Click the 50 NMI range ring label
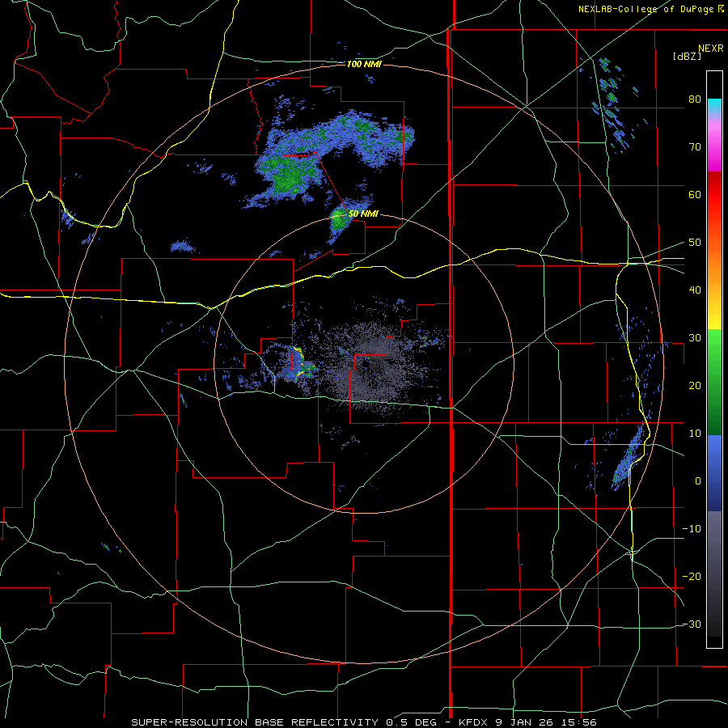The image size is (728, 728). click(363, 214)
